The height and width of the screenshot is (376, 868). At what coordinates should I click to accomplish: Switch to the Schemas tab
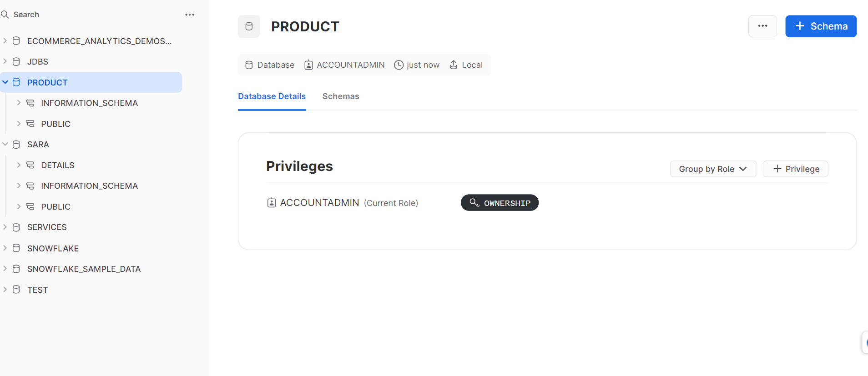[x=341, y=96]
